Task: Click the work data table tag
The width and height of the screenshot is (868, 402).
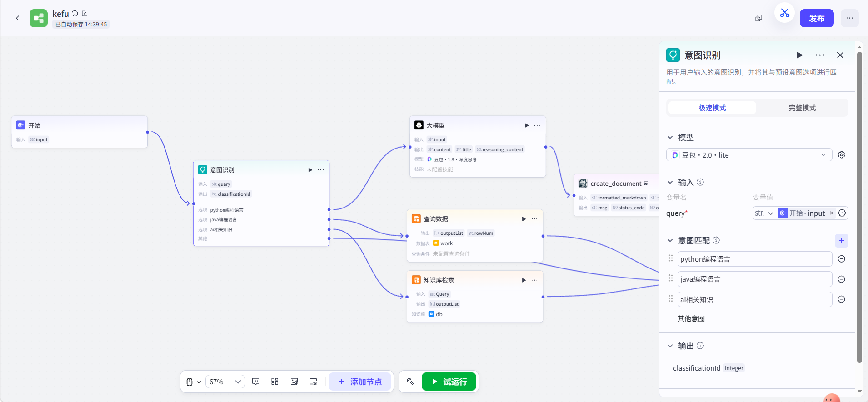Action: pos(443,243)
